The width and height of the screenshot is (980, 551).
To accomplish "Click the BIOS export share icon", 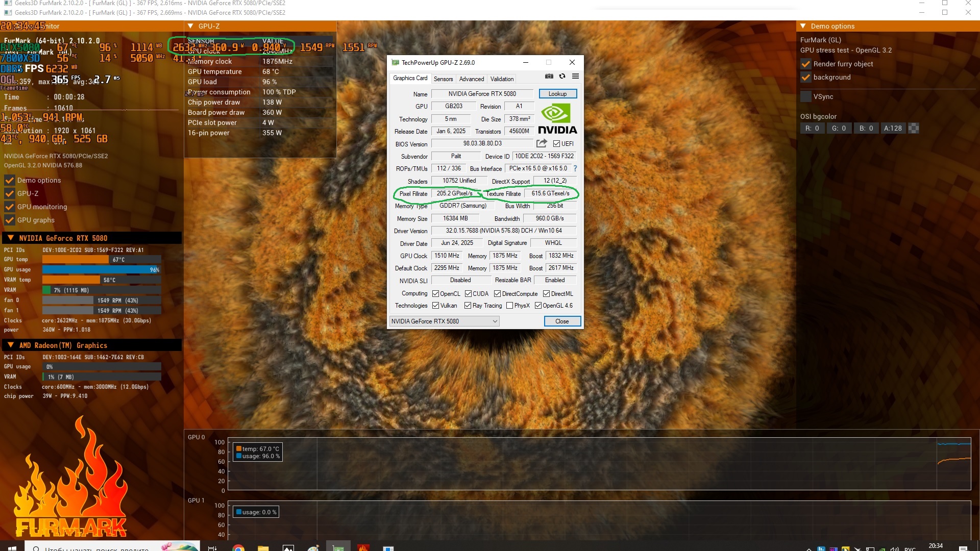I will click(542, 143).
